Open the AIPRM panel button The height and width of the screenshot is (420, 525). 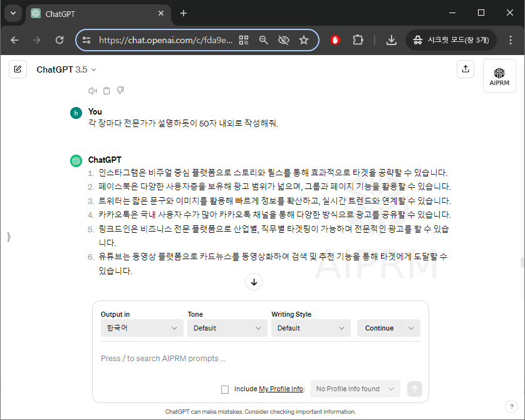click(x=499, y=76)
